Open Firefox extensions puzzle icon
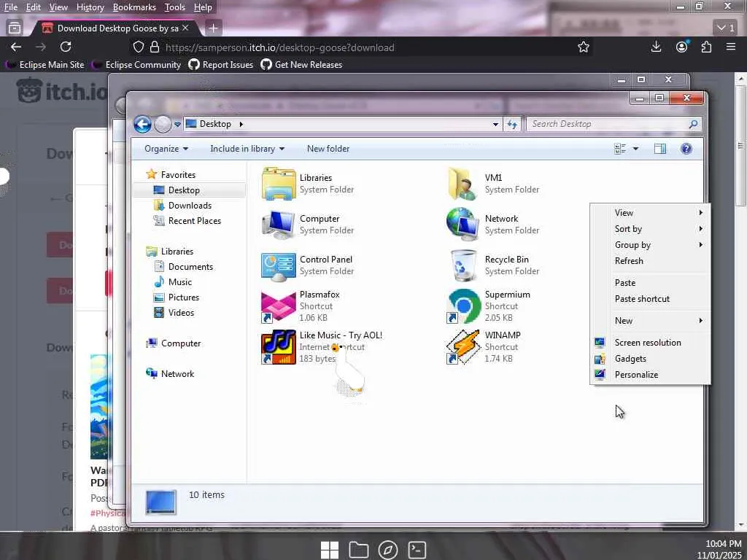The width and height of the screenshot is (747, 560). tap(706, 47)
